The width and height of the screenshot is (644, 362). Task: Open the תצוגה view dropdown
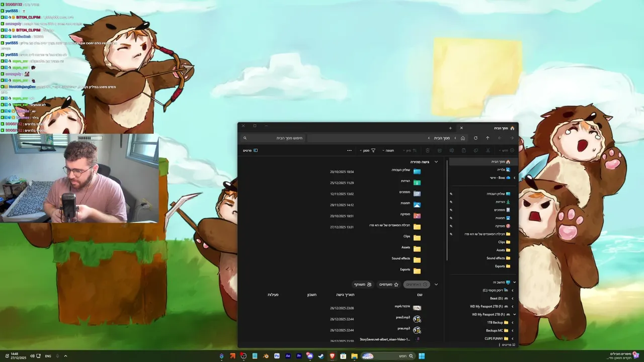(388, 150)
